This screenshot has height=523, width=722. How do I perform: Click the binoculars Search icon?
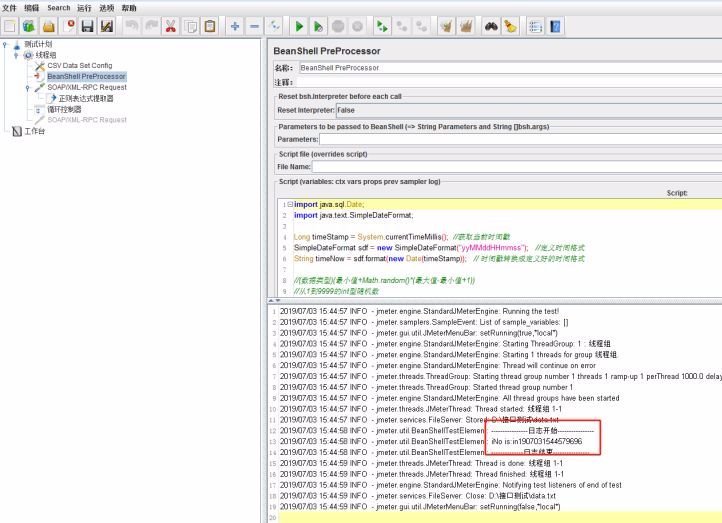pos(491,26)
